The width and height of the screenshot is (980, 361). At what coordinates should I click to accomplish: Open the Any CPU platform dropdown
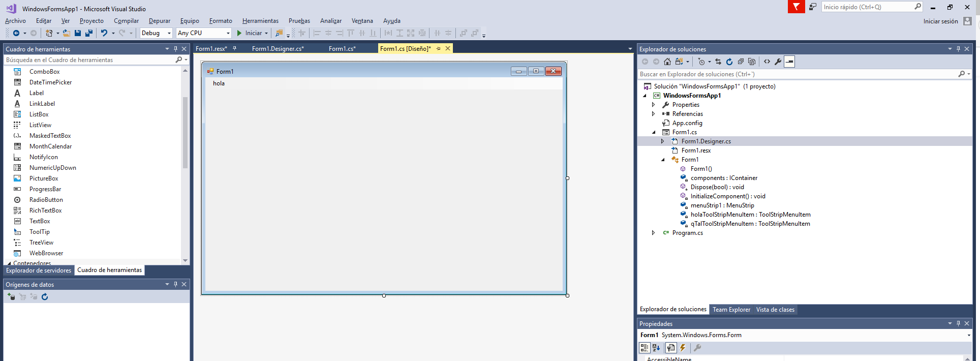(x=204, y=33)
